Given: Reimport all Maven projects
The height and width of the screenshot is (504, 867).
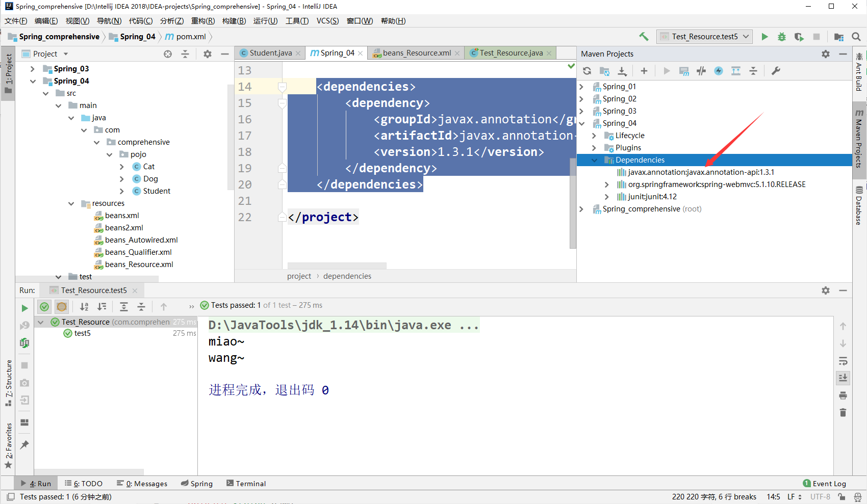Looking at the screenshot, I should tap(587, 71).
